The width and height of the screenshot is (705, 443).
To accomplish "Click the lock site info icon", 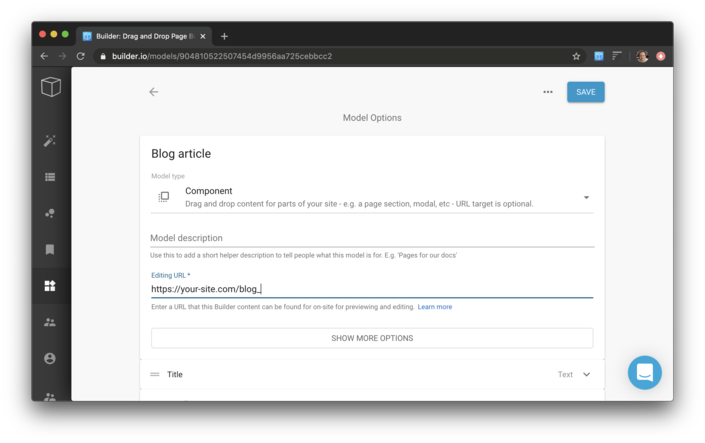I will click(x=103, y=56).
